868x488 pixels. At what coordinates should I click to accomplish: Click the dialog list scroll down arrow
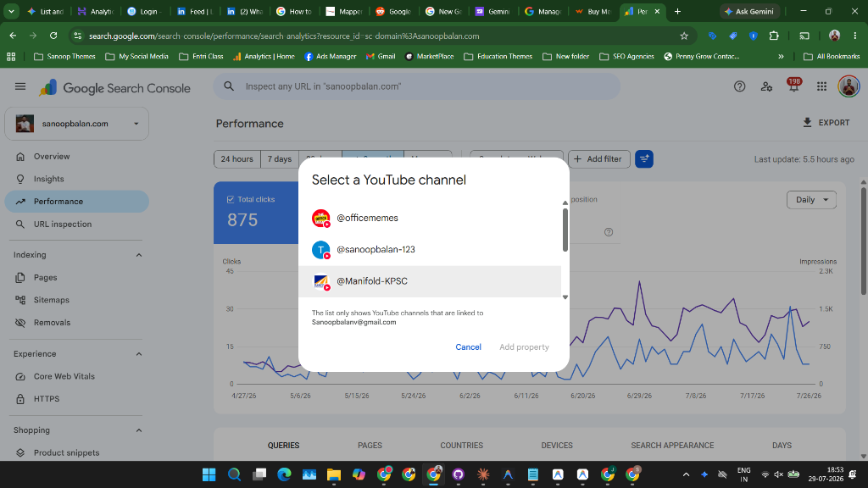click(x=565, y=297)
